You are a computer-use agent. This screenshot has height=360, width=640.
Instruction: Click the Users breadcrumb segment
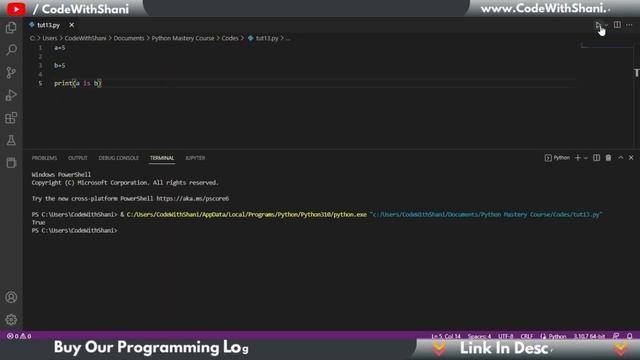pyautogui.click(x=50, y=38)
